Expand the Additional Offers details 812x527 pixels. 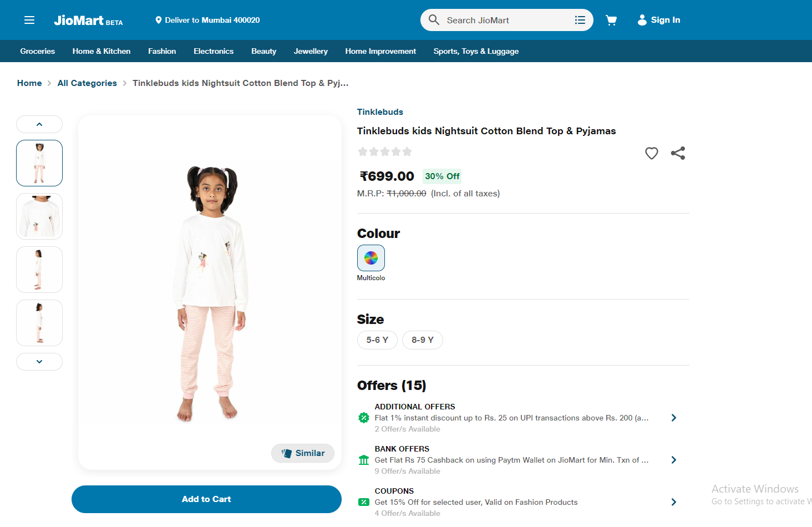coord(673,418)
